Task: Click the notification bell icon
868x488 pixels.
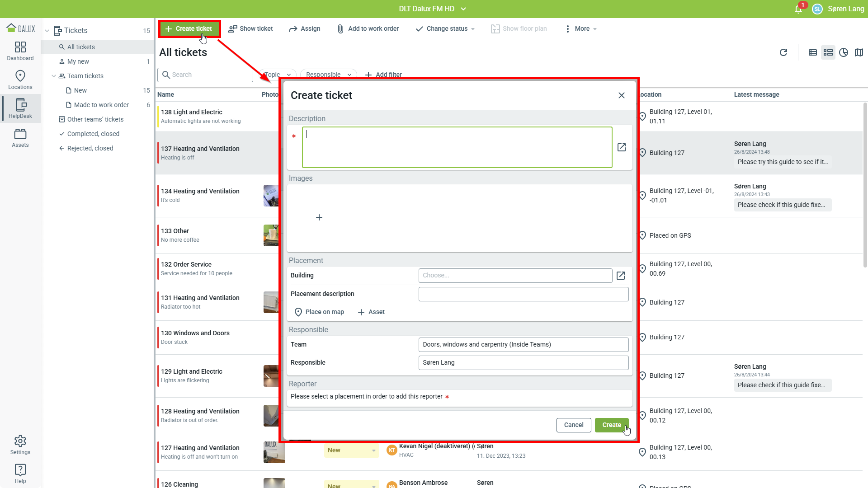Action: (798, 9)
